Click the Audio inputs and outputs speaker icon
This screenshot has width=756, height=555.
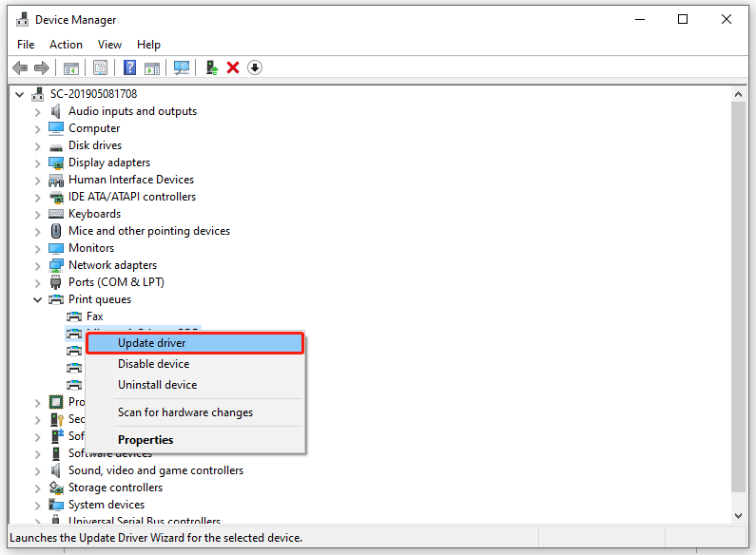pos(56,111)
